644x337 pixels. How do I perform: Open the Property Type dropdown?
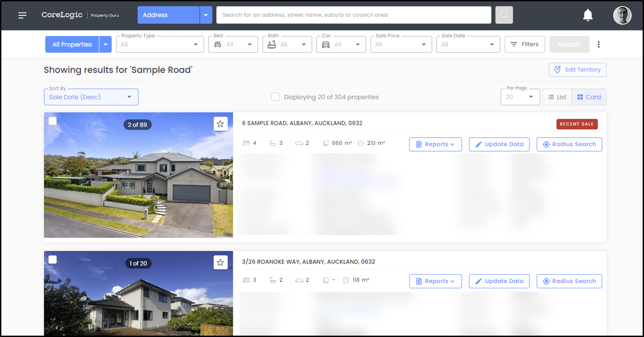160,44
